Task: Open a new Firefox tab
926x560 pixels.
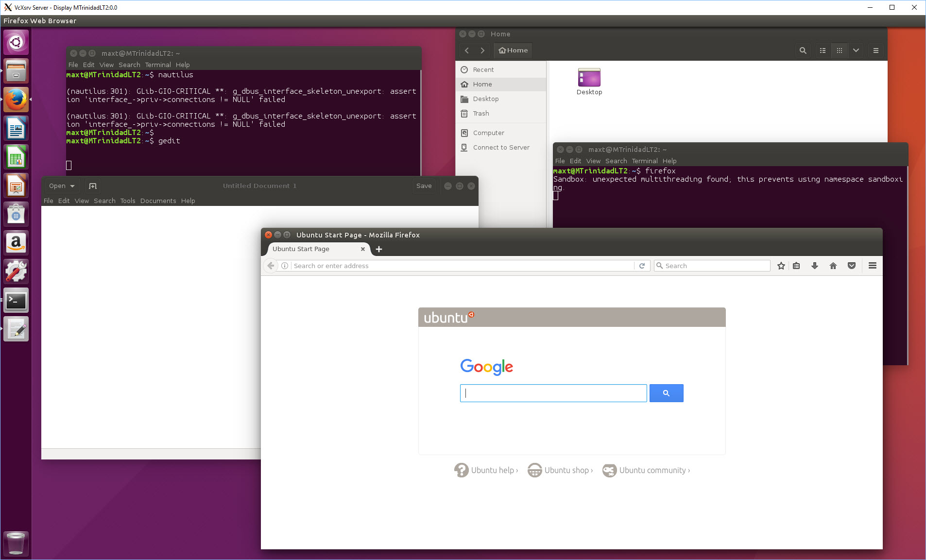Action: (x=379, y=249)
